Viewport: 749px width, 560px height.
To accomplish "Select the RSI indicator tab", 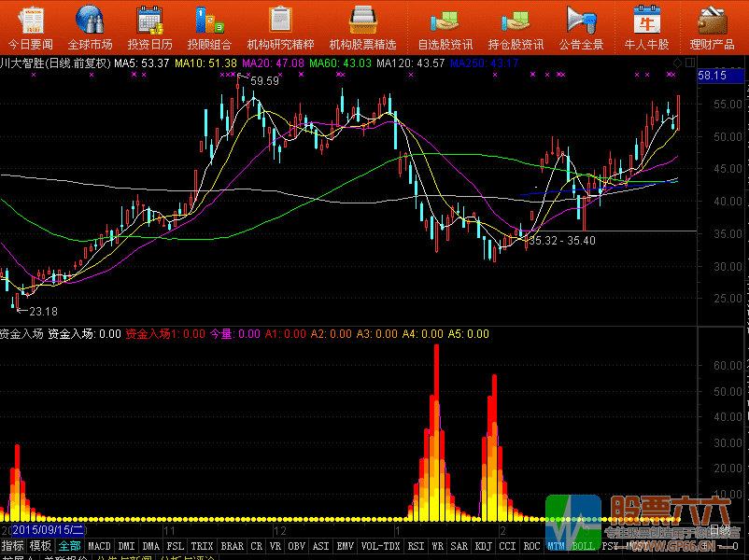I will [x=416, y=546].
